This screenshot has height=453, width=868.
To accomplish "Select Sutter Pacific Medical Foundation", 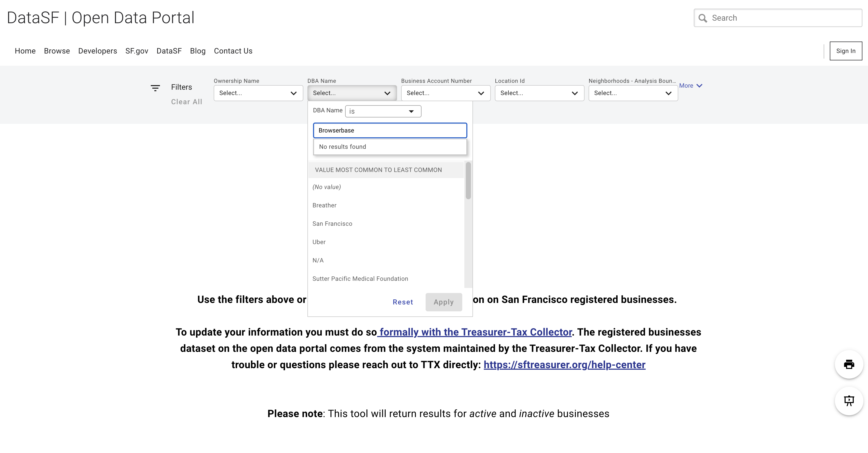I will pos(360,278).
